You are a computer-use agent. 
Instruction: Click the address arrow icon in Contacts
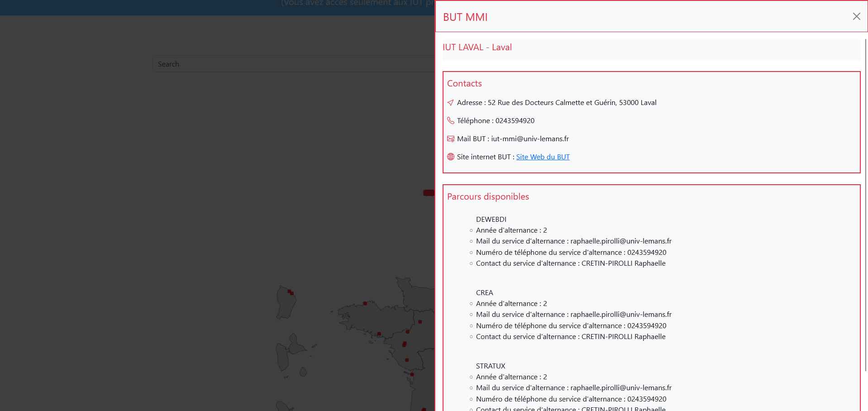pyautogui.click(x=450, y=103)
